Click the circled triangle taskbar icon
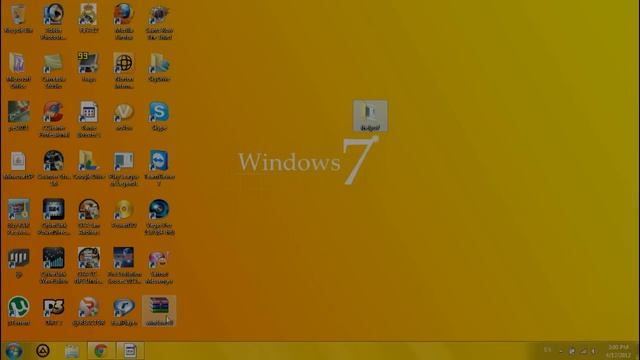 pyautogui.click(x=43, y=351)
